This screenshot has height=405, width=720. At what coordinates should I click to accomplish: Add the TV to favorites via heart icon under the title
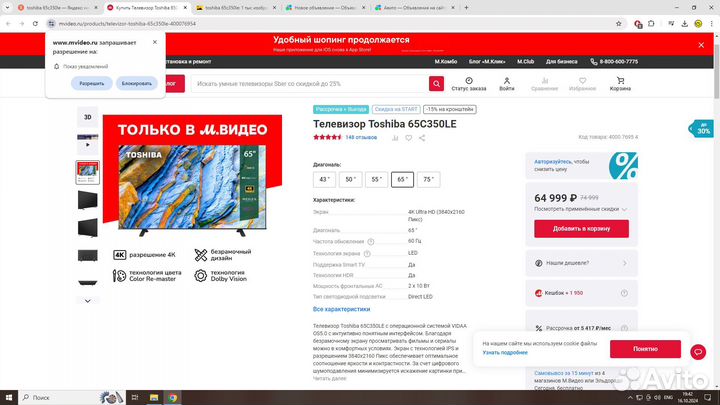coord(408,138)
